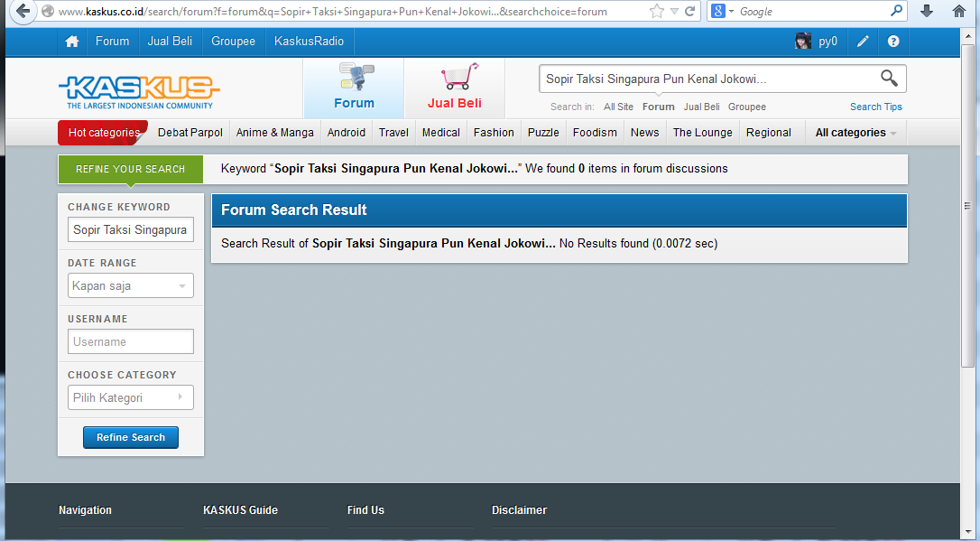
Task: Select the Jual Beli shopping cart tab
Action: point(455,89)
